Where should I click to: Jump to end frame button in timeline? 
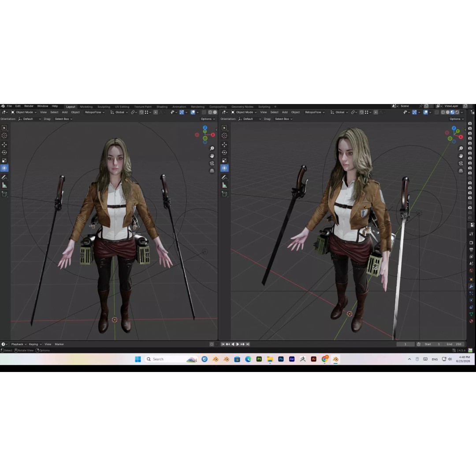(248, 344)
